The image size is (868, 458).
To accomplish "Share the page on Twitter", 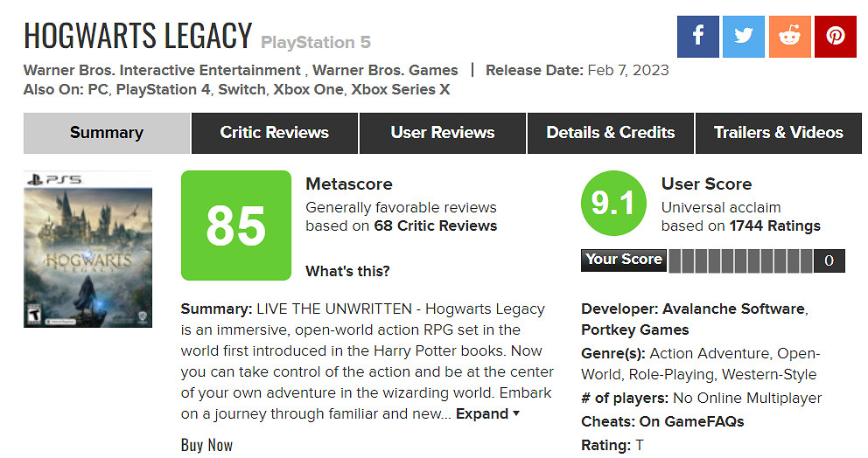I will tap(744, 37).
